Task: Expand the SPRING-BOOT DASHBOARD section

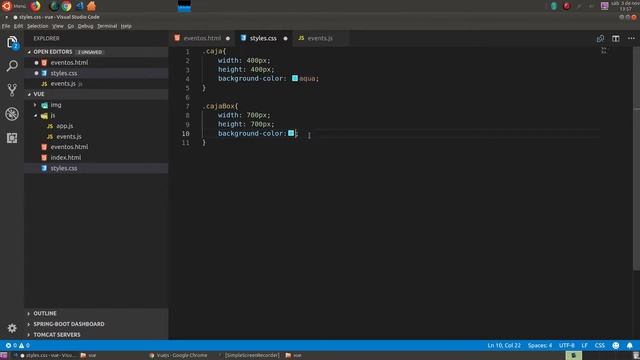Action: [x=29, y=324]
